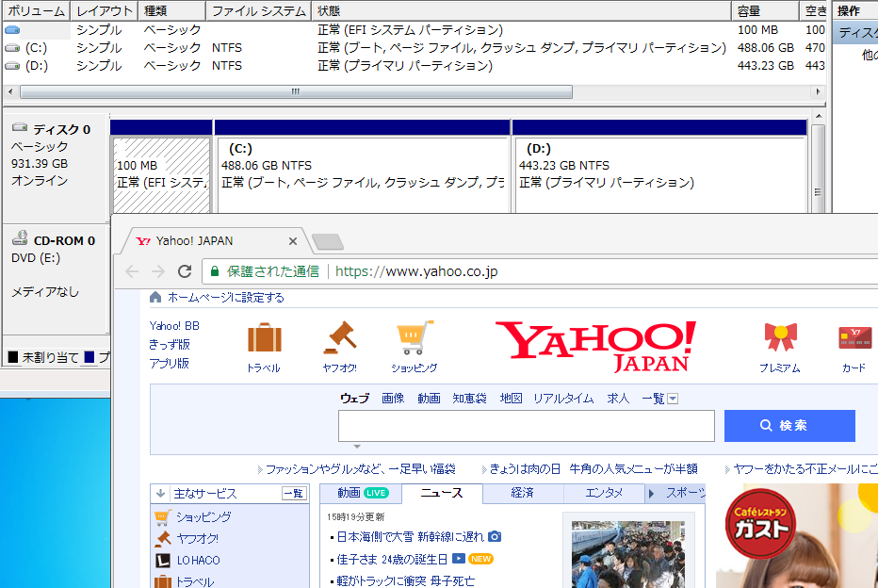878x588 pixels.
Task: Click the blue 検索 button
Action: pyautogui.click(x=789, y=426)
